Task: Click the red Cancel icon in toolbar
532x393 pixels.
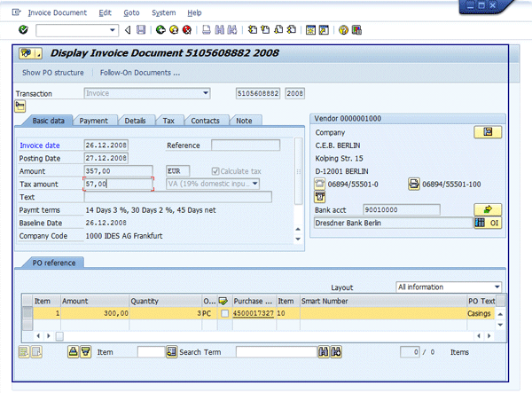Action: pyautogui.click(x=187, y=29)
